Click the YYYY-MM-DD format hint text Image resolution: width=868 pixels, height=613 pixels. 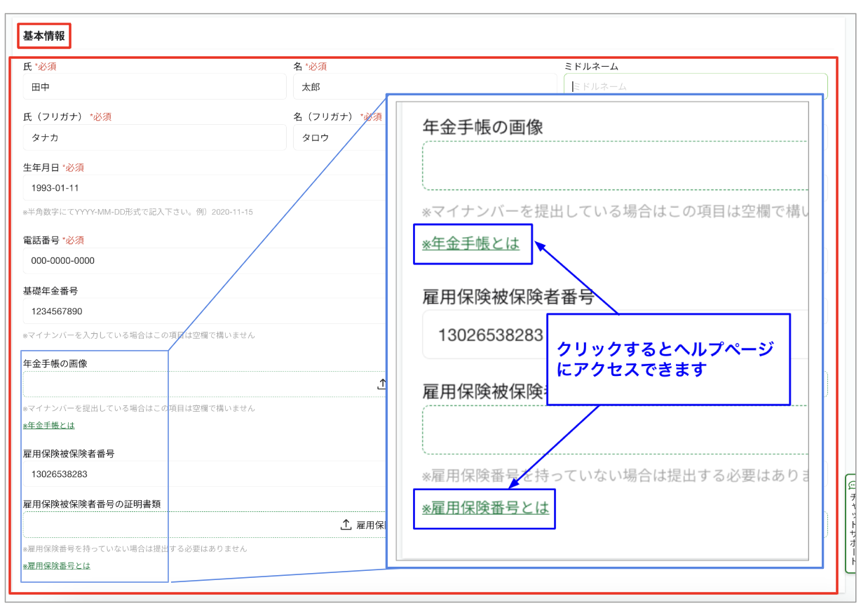138,212
